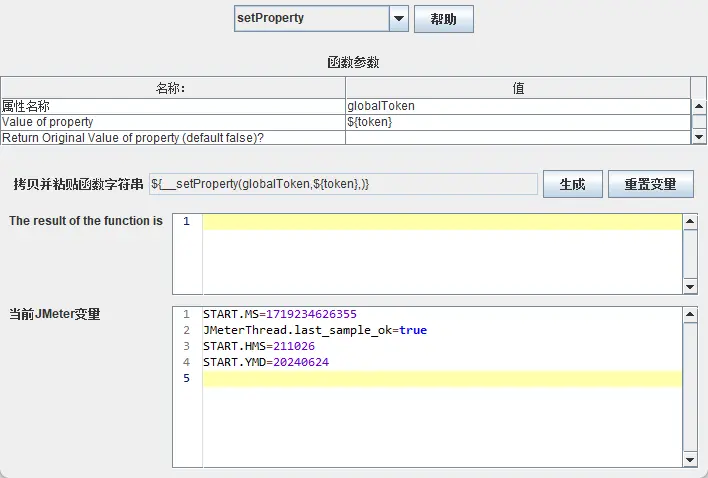
Task: Select the ${token} value cell
Action: tap(517, 121)
